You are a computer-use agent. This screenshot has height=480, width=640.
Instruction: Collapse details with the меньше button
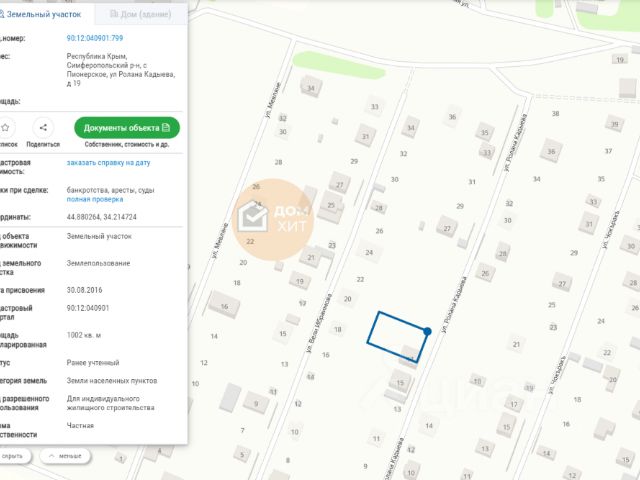click(65, 456)
